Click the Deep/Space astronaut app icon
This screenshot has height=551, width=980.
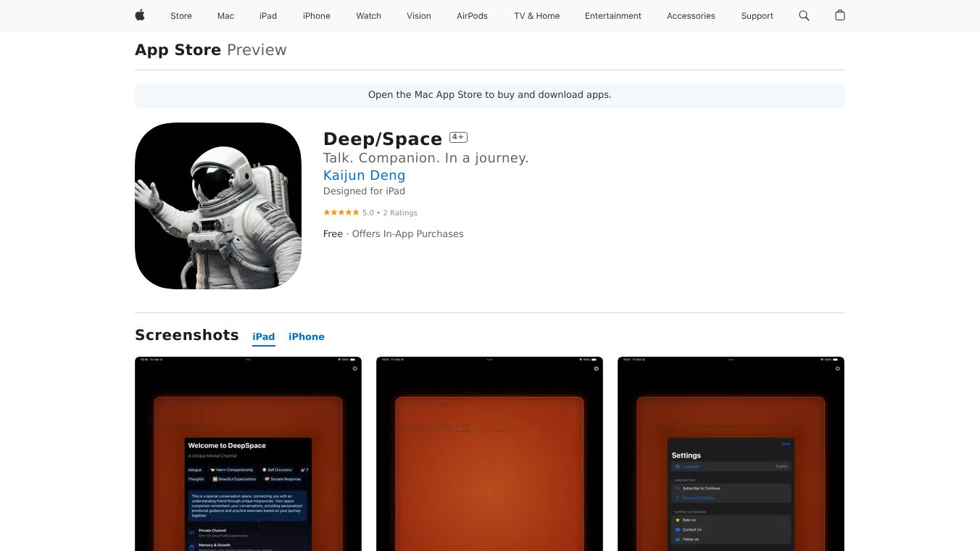218,206
